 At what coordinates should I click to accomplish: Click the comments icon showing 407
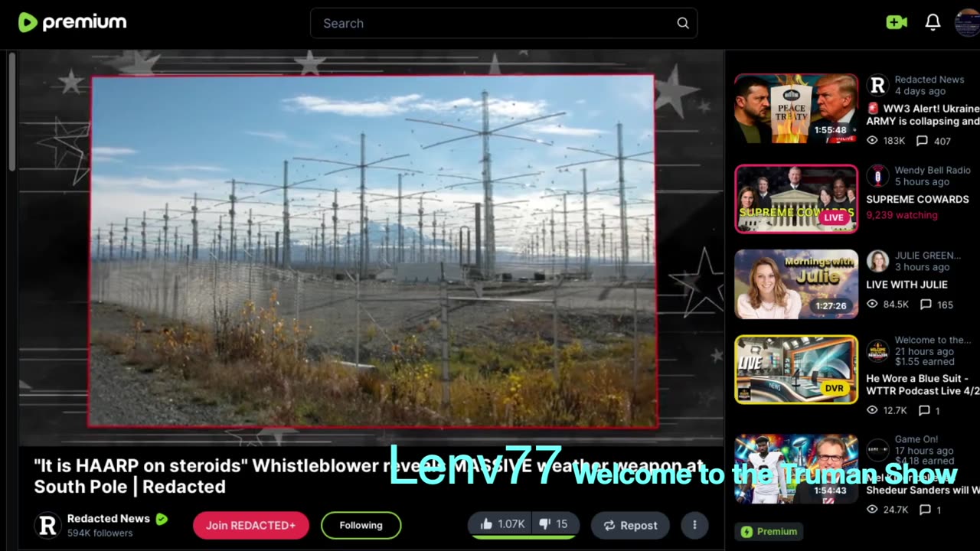click(923, 141)
